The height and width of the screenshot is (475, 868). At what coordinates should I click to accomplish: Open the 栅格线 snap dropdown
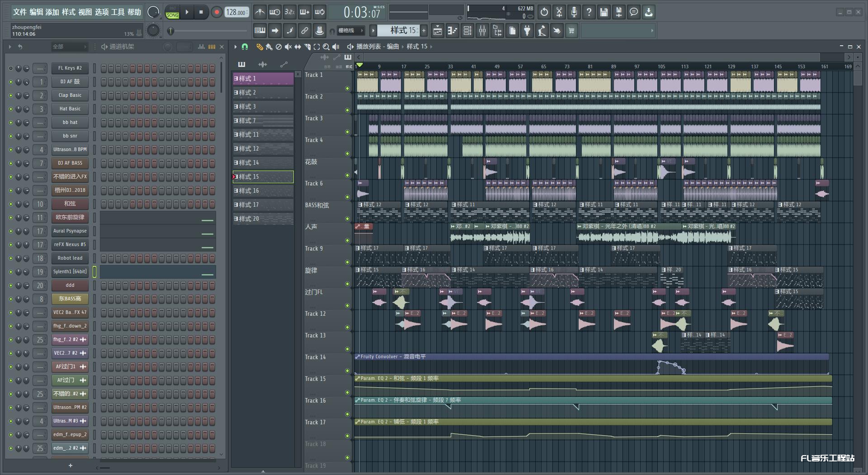pyautogui.click(x=350, y=31)
